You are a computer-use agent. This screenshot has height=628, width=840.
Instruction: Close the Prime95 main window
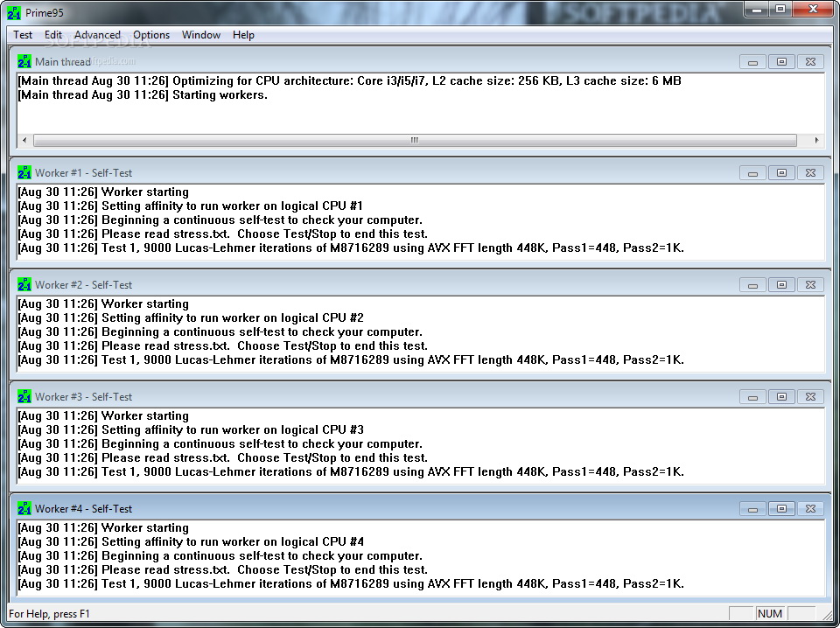tap(813, 9)
